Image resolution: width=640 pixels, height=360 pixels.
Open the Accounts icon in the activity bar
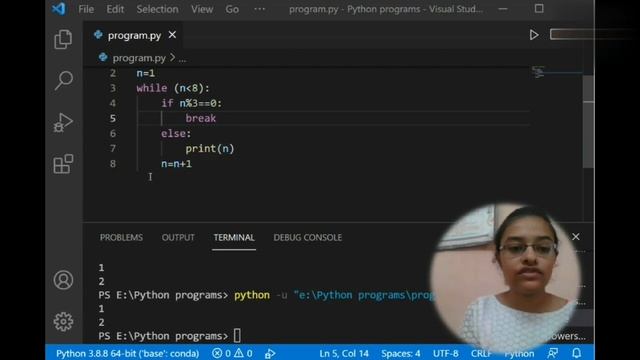click(x=63, y=280)
